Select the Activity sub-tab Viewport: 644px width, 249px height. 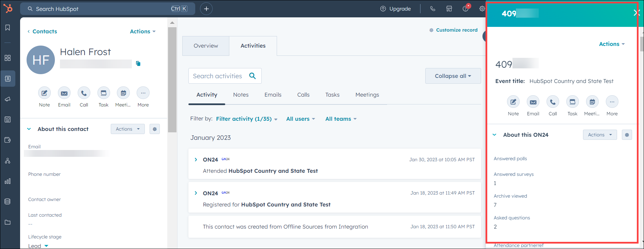coord(207,95)
